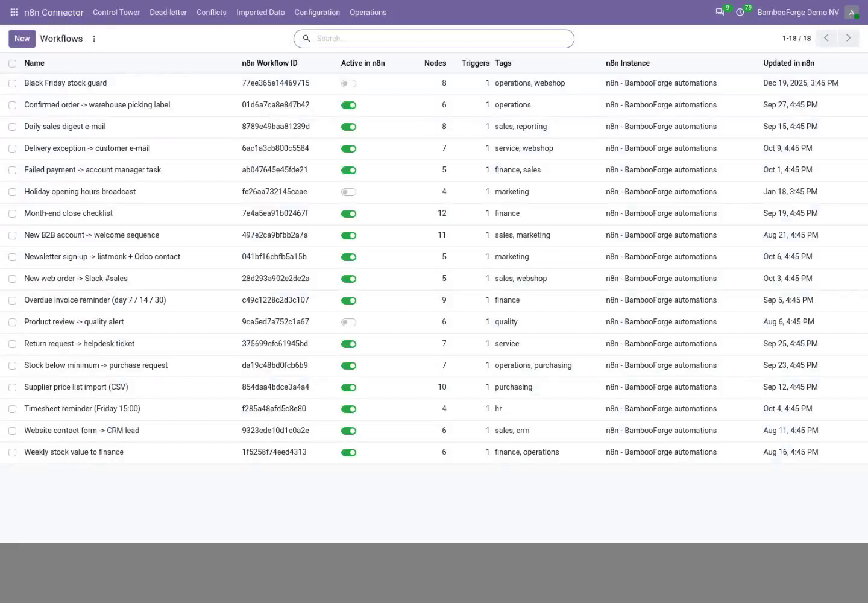Open the Control Tower menu
This screenshot has height=603, width=868.
[x=116, y=12]
